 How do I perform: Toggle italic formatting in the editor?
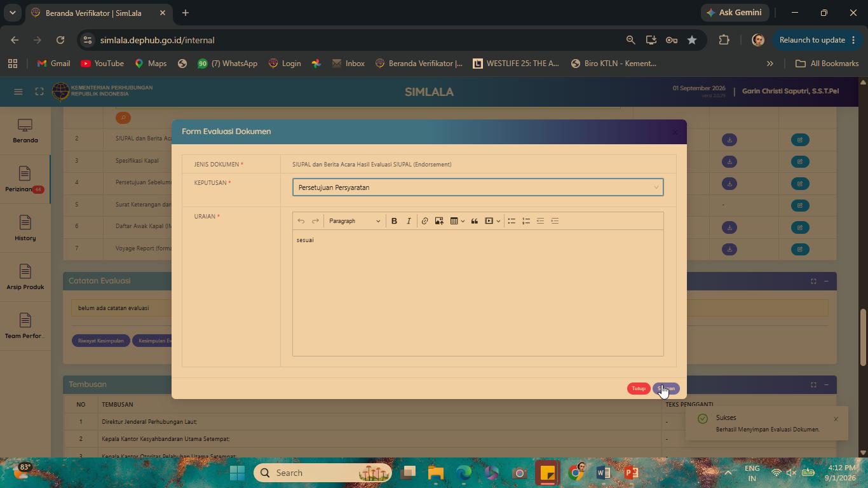coord(409,221)
